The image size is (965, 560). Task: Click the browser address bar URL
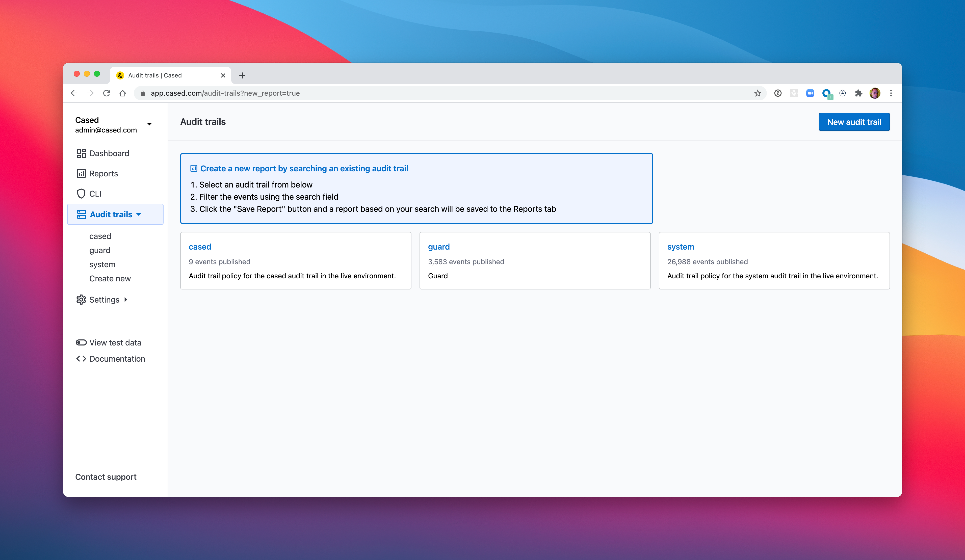[x=225, y=93]
